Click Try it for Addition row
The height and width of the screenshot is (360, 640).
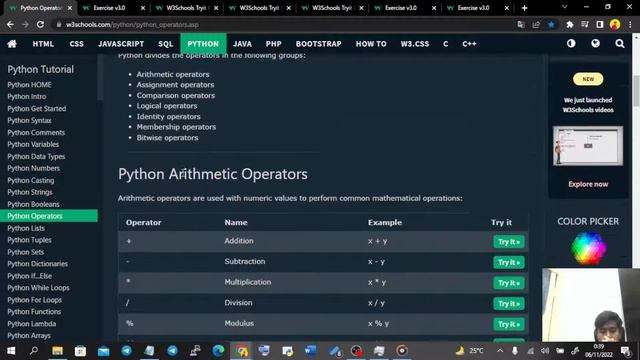click(509, 242)
